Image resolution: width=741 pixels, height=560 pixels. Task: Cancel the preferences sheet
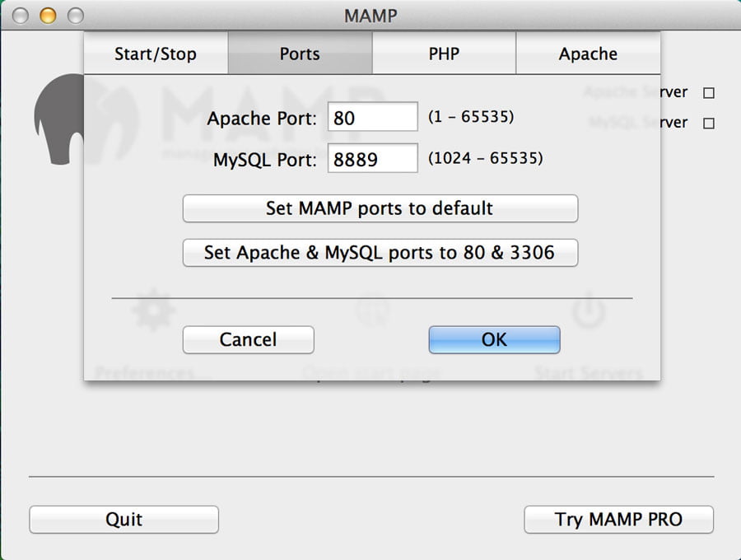[248, 339]
